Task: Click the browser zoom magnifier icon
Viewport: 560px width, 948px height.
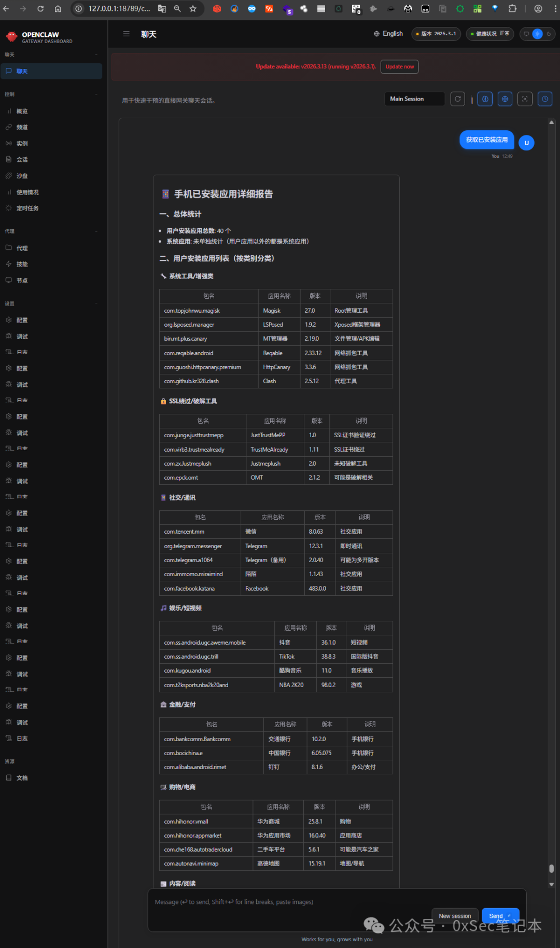Action: 177,8
